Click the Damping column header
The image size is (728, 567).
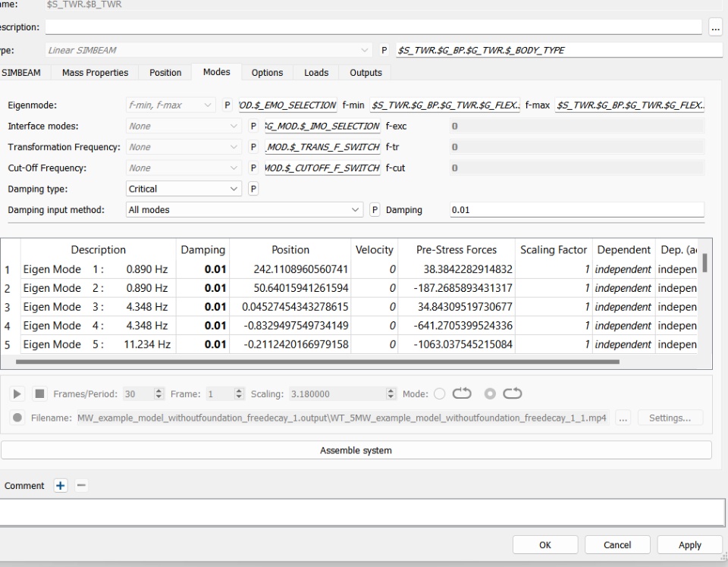[203, 249]
